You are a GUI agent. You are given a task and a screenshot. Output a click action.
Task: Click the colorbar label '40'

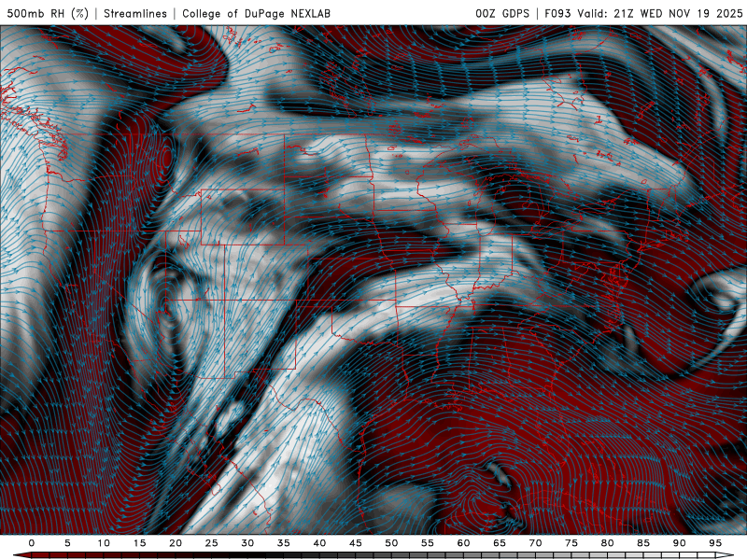[319, 543]
